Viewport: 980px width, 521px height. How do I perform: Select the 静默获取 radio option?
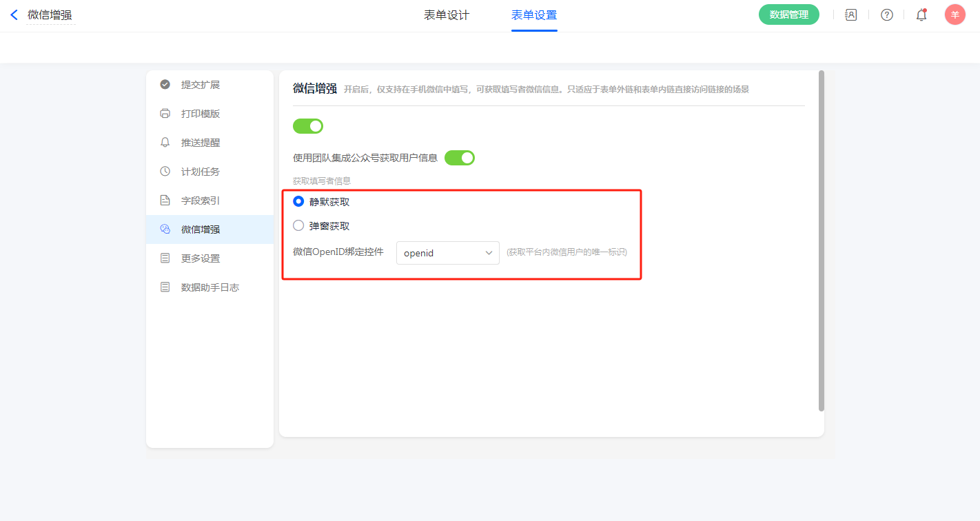[x=298, y=201]
